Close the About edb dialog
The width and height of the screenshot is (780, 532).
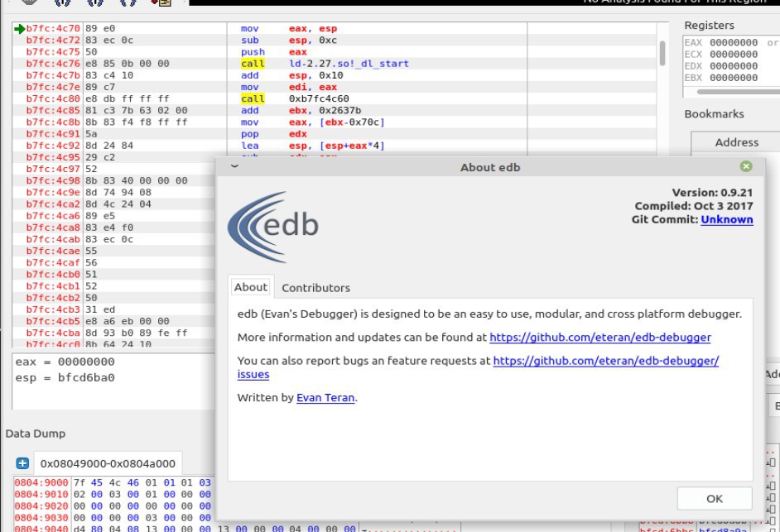pos(746,166)
